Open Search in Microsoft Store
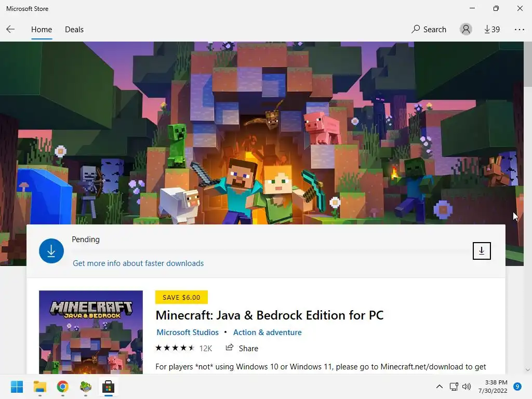 point(429,30)
